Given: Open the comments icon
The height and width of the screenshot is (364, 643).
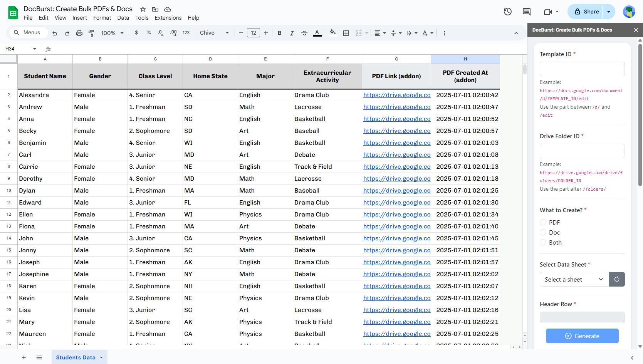Looking at the screenshot, I should pyautogui.click(x=526, y=12).
